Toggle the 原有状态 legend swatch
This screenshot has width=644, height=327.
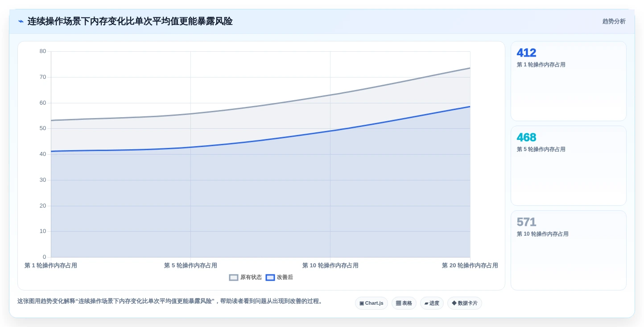pos(234,278)
